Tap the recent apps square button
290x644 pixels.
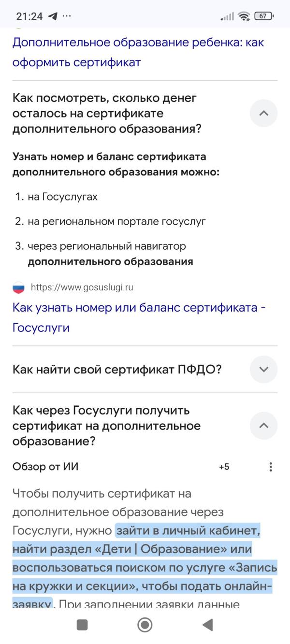(x=81, y=625)
